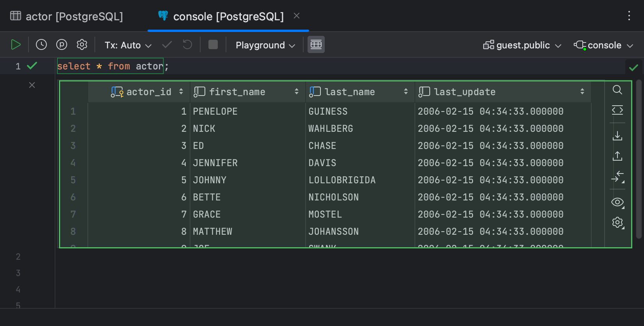Click the stop execution square button
The image size is (644, 326).
213,45
